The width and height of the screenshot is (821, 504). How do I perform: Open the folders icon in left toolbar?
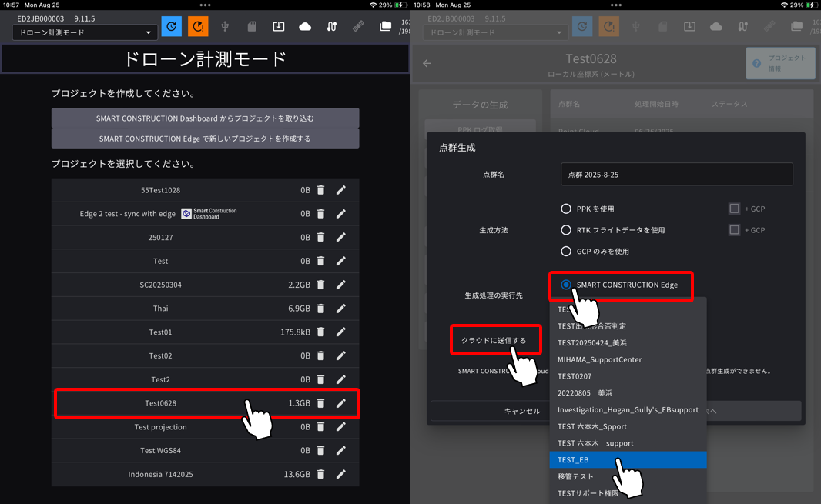click(385, 26)
